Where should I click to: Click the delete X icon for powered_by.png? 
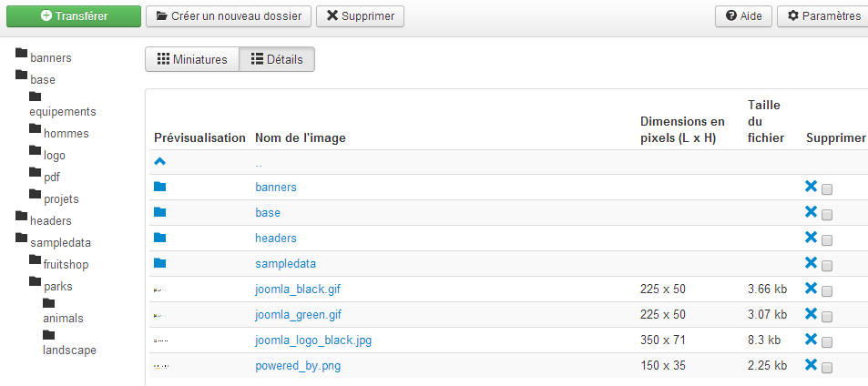[811, 364]
